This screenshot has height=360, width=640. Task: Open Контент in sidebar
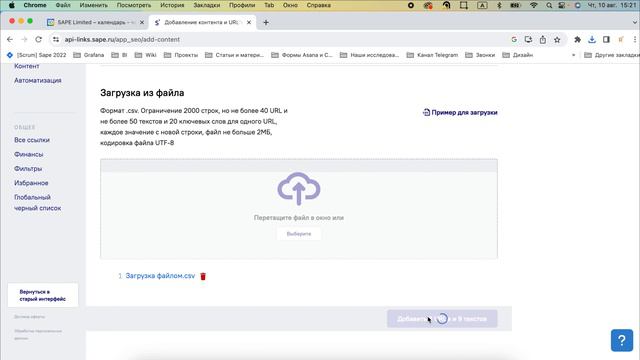(27, 66)
